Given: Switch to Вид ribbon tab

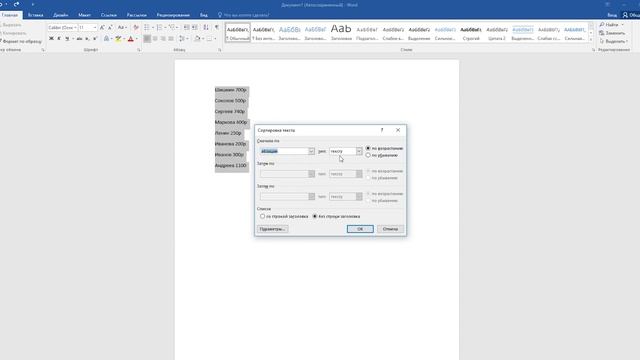Looking at the screenshot, I should (x=204, y=15).
